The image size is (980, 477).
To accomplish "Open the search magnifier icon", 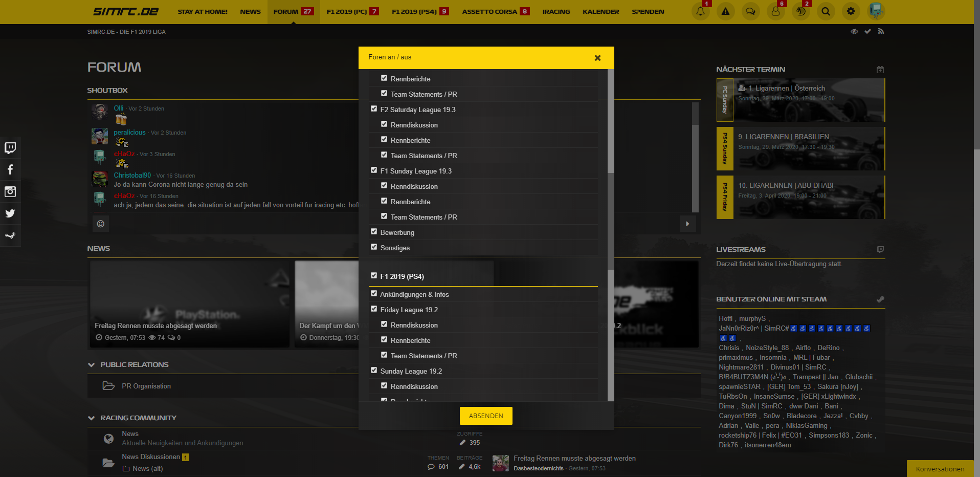I will (x=826, y=11).
